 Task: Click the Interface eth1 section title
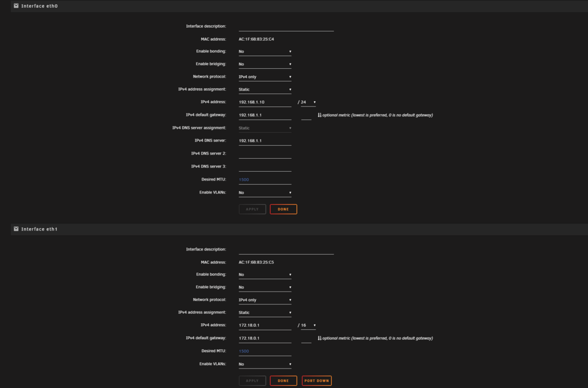(x=39, y=229)
